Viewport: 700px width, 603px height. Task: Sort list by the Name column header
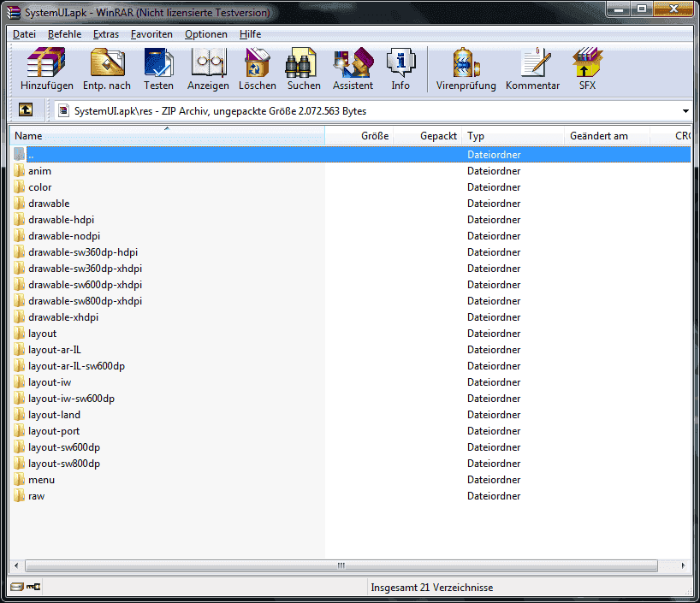pyautogui.click(x=167, y=136)
